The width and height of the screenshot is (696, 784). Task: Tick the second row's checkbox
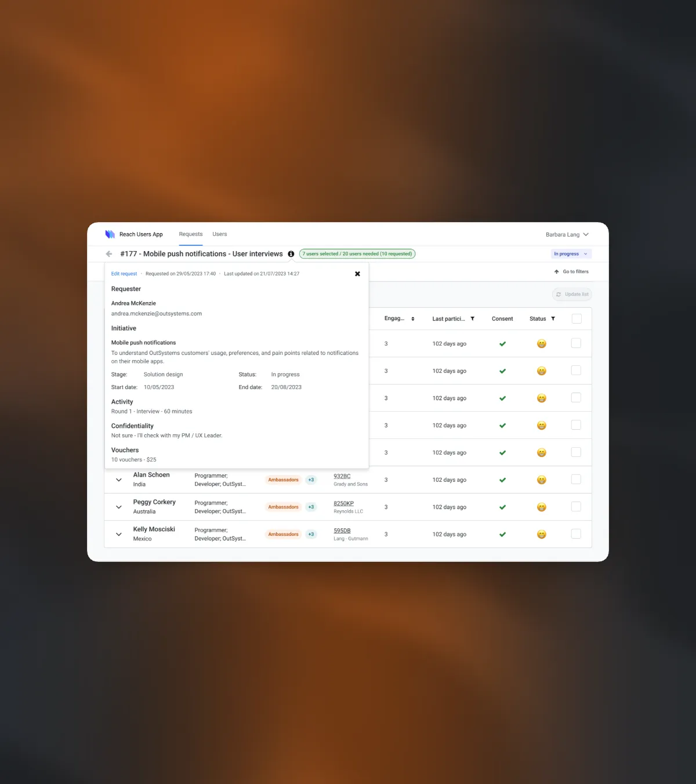point(576,371)
